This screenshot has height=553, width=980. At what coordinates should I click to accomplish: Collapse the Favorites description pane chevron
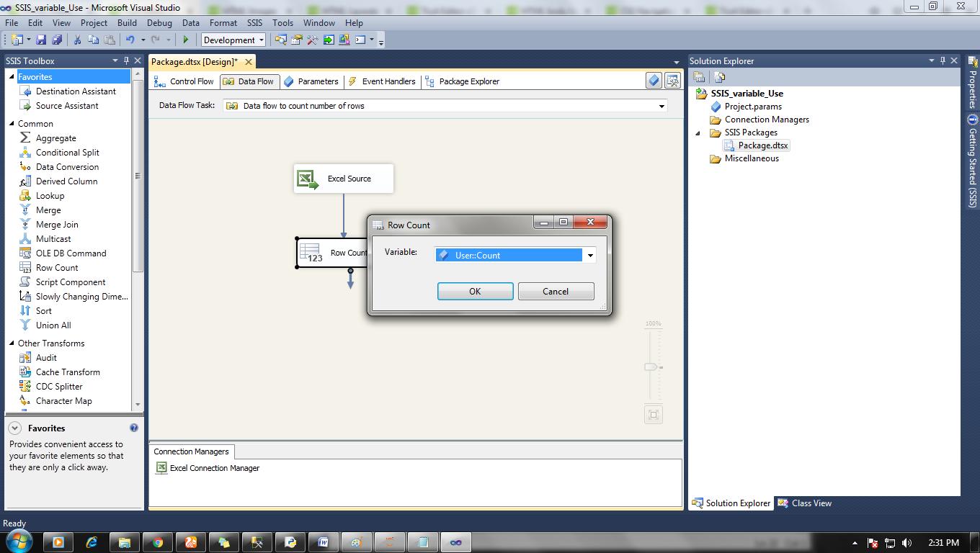[x=14, y=428]
